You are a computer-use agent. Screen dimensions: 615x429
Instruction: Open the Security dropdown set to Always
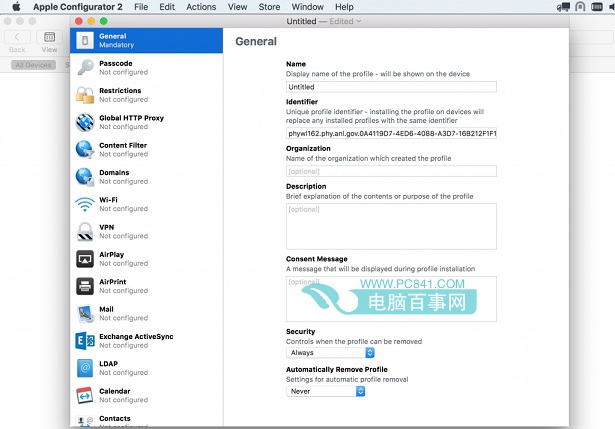[326, 352]
